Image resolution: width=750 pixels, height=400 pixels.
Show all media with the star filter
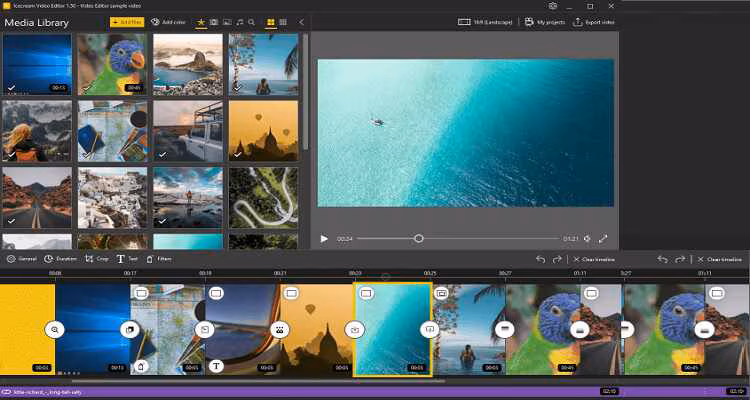point(201,21)
